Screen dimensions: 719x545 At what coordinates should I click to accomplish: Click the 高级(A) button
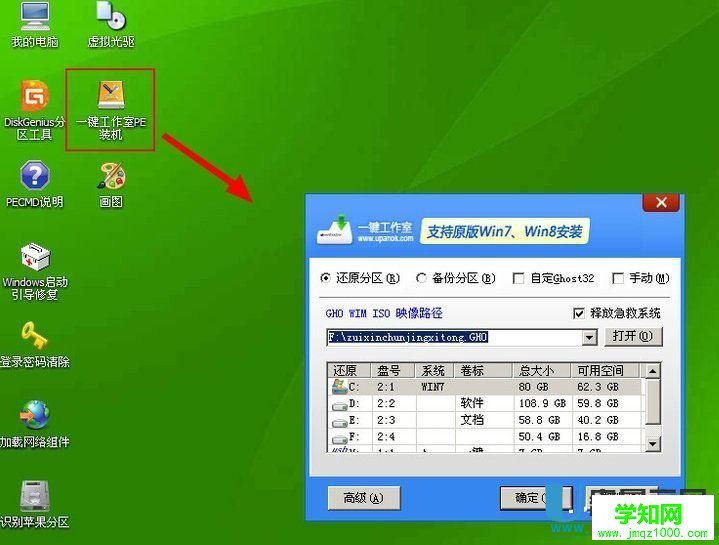[364, 498]
